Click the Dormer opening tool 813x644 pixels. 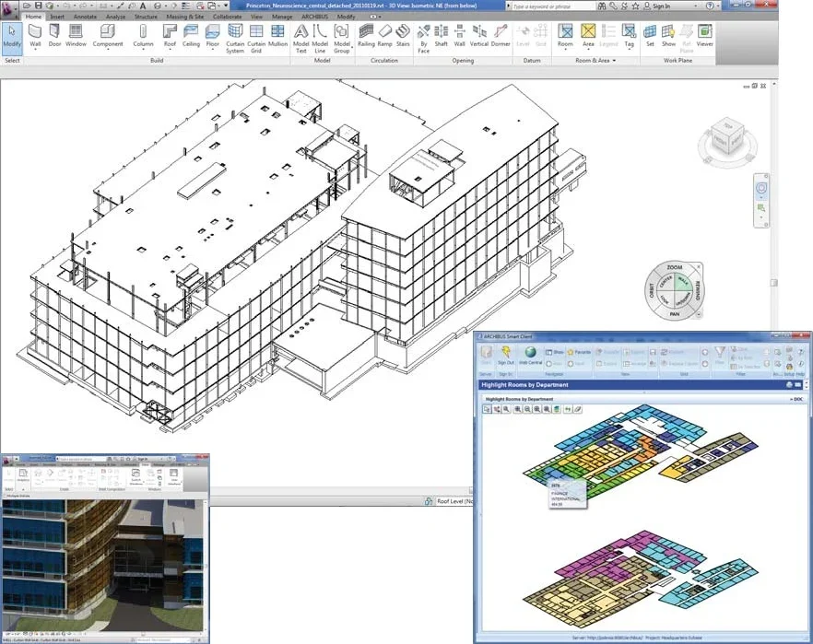pos(501,36)
